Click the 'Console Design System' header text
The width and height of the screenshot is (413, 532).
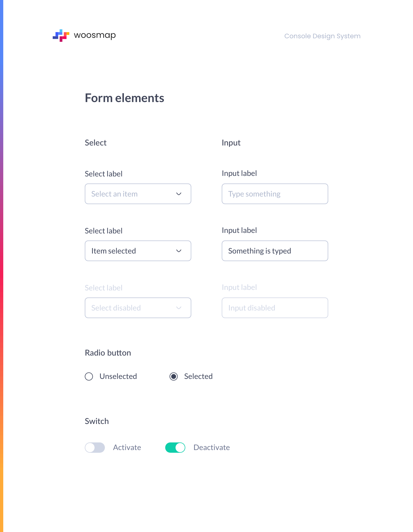pos(322,36)
